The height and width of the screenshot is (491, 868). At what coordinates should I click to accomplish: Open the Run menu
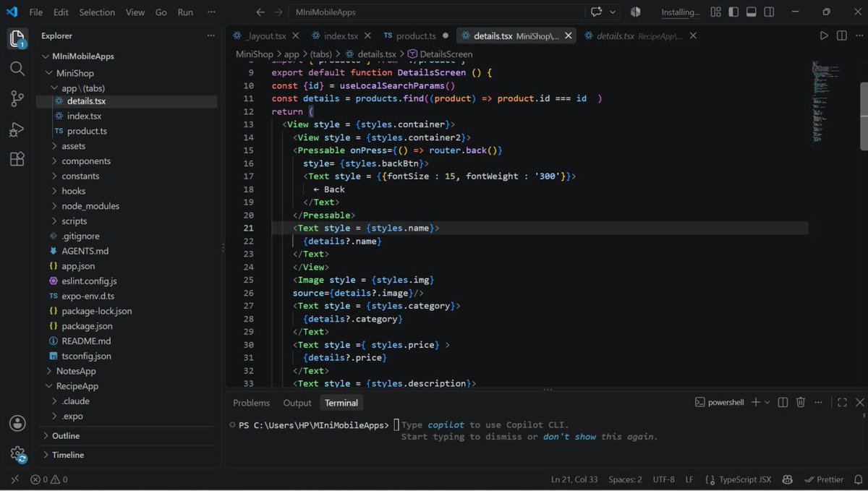(x=185, y=12)
